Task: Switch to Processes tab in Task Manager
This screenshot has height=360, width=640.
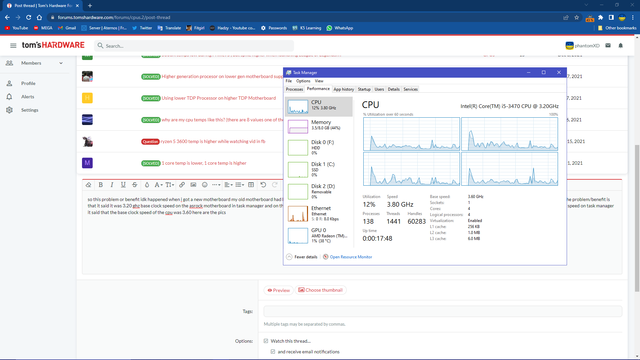Action: (294, 89)
